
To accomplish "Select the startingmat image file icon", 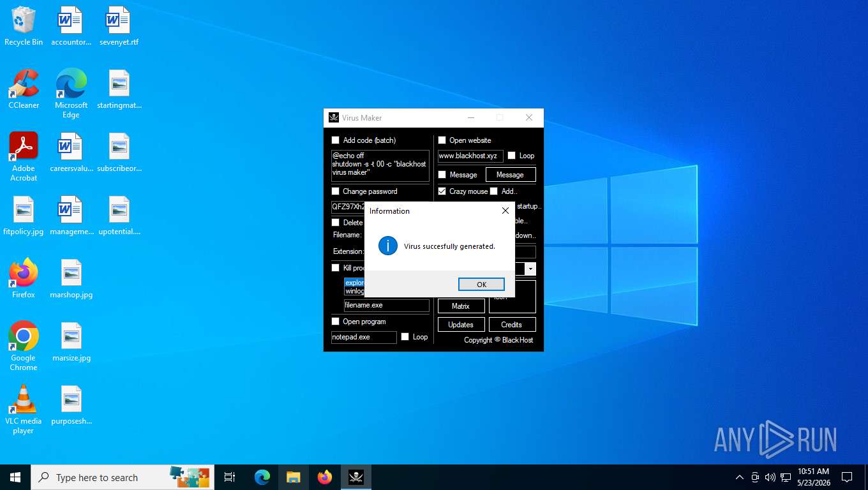I will click(119, 89).
